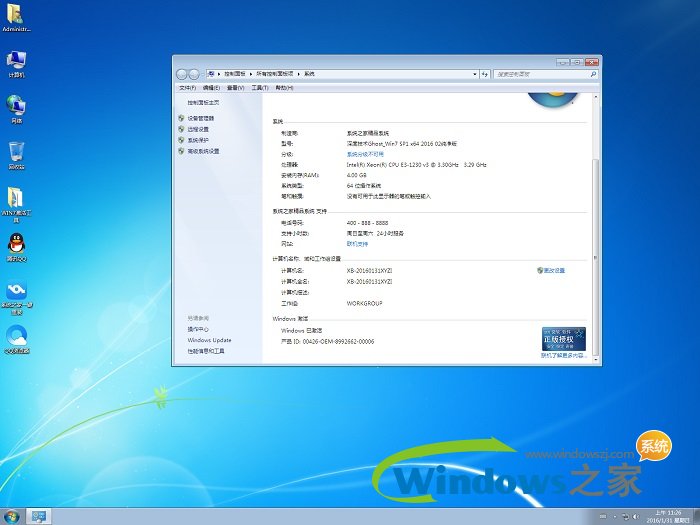Click the learn more online link under badge
This screenshot has width=700, height=525.
[x=563, y=356]
